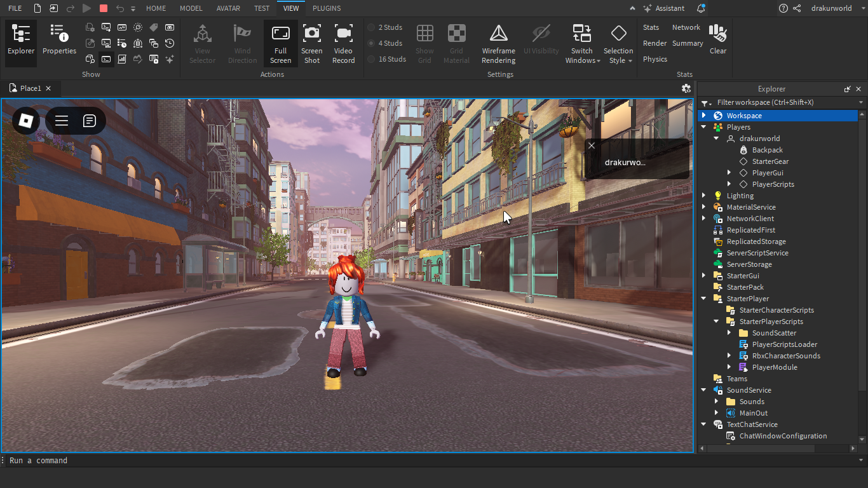This screenshot has width=868, height=488.
Task: Click the history clock icon in Show group
Action: point(170,43)
